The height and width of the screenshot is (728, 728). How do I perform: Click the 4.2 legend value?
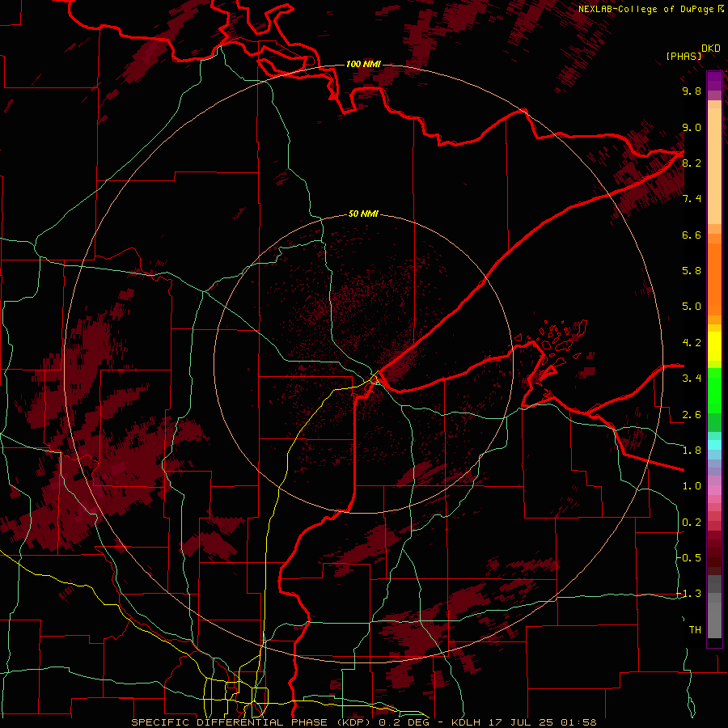point(692,343)
